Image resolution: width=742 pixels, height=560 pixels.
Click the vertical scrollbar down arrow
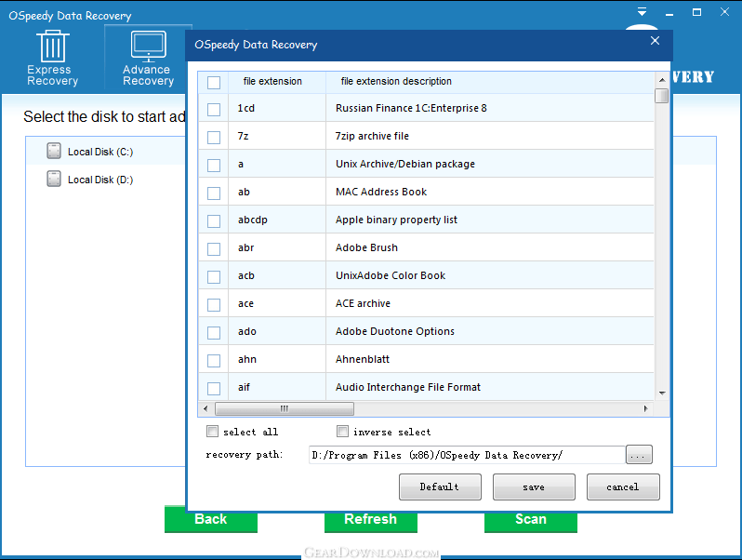coord(662,393)
